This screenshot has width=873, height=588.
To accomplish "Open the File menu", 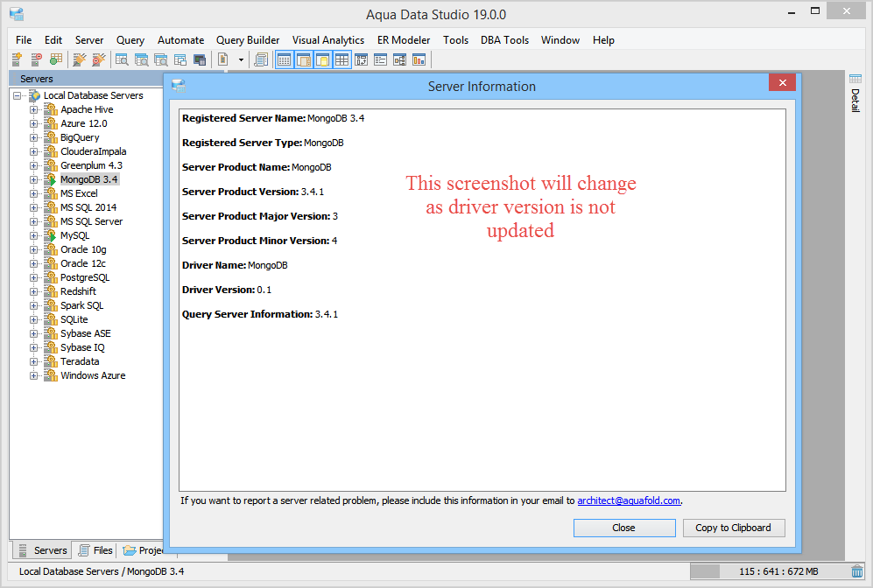I will (24, 40).
